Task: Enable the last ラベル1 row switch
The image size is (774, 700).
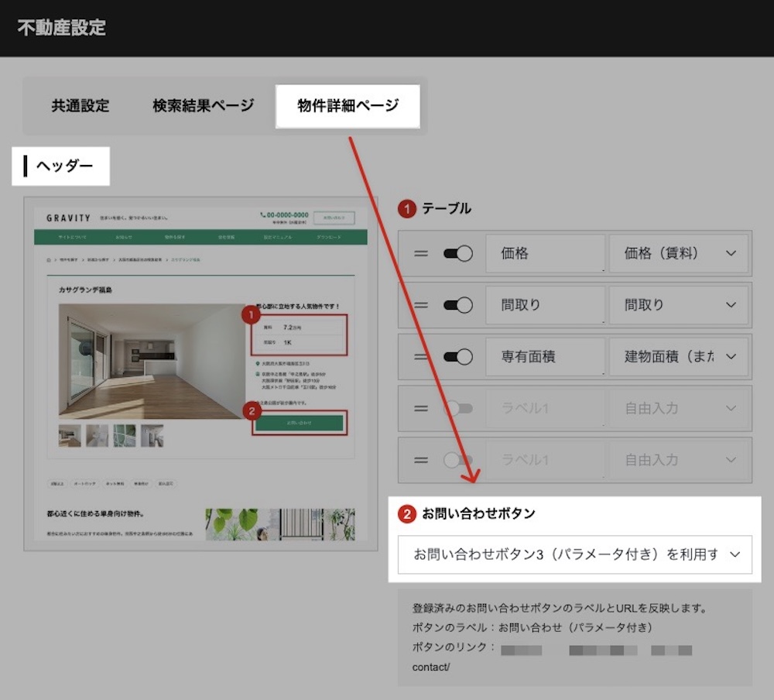Action: [x=458, y=461]
